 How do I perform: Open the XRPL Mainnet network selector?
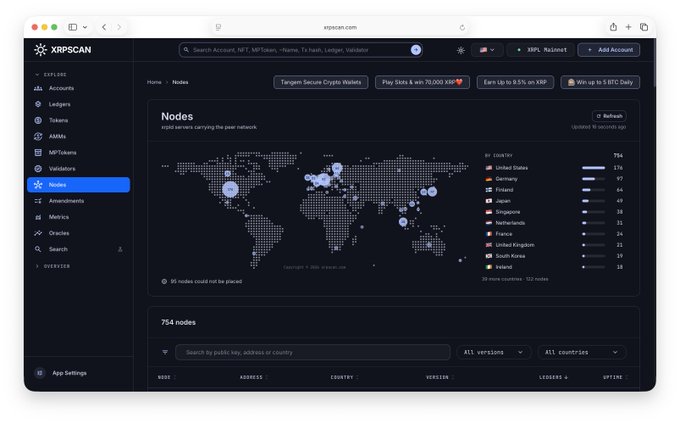tap(541, 50)
